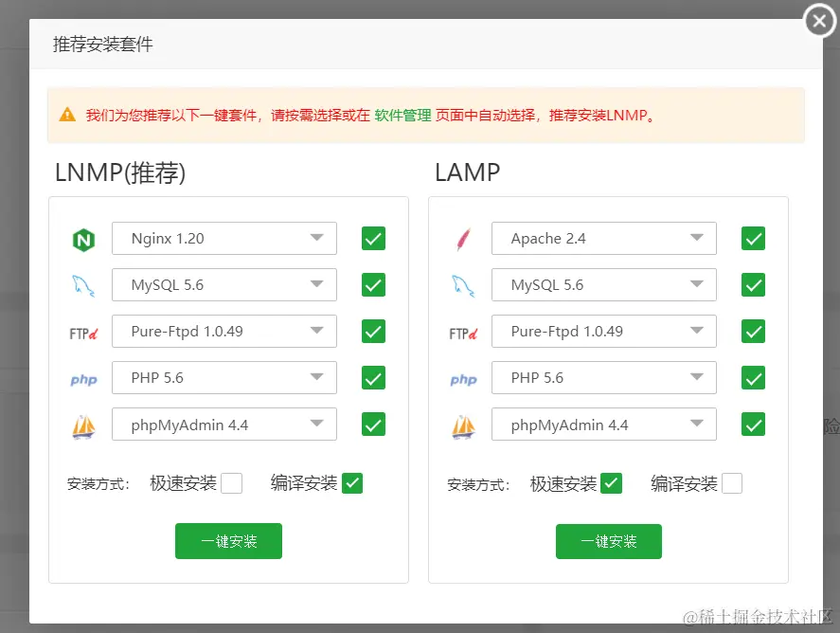
Task: Open the Apache 2.4 version dropdown
Action: [x=604, y=239]
